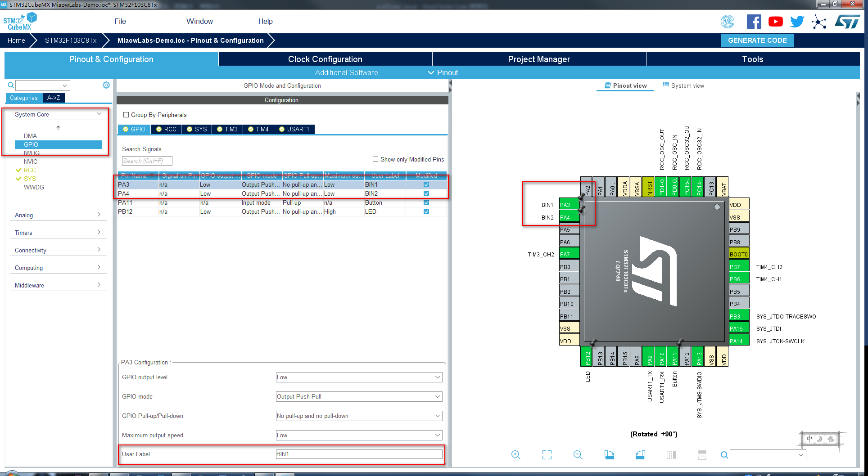868x476 pixels.
Task: Click the Chinese input mode icon in IME widget
Action: pos(809,439)
